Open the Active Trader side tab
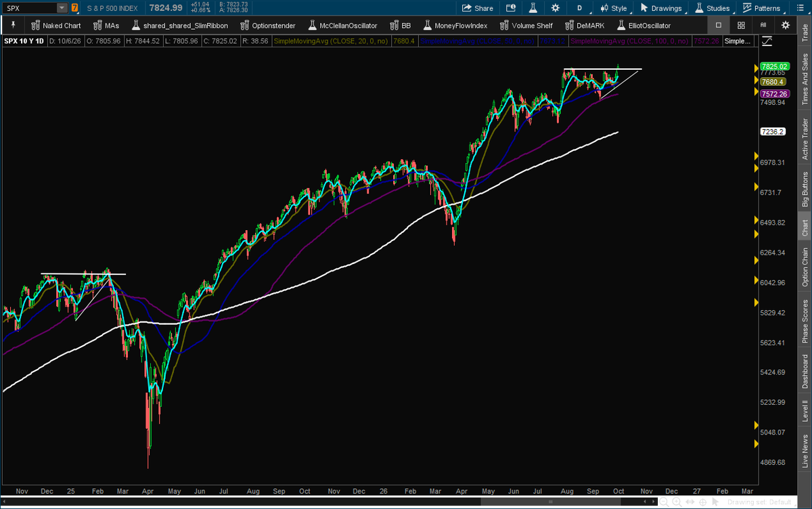Image resolution: width=812 pixels, height=509 pixels. click(805, 139)
